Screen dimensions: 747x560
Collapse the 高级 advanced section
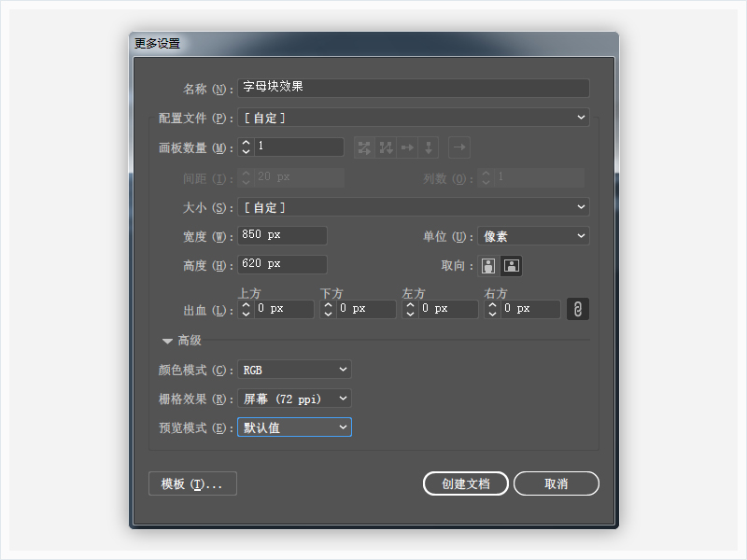pos(169,342)
